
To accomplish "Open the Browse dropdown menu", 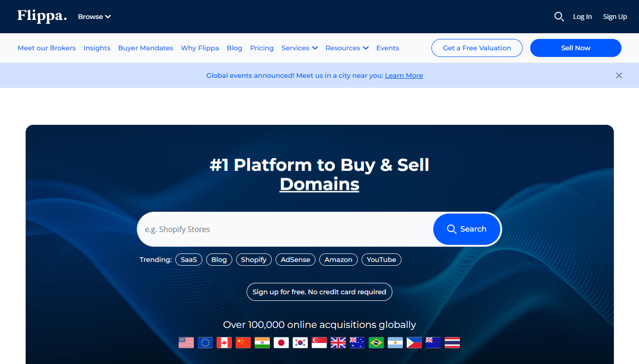I will [x=94, y=17].
